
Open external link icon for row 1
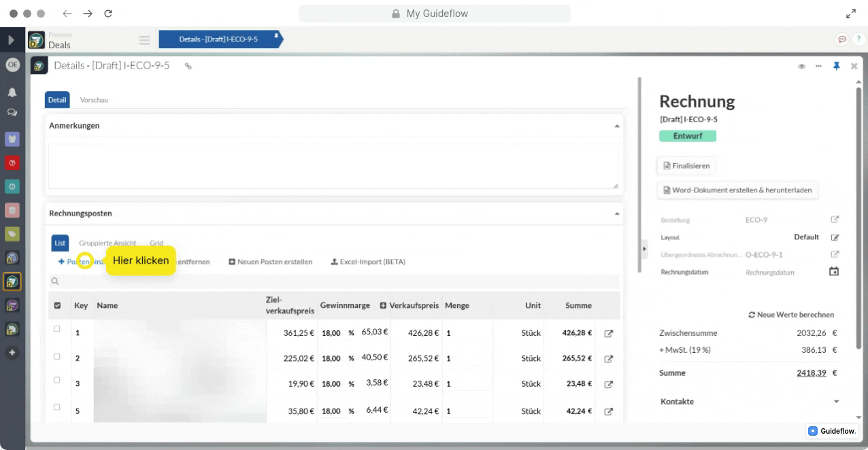click(x=609, y=333)
